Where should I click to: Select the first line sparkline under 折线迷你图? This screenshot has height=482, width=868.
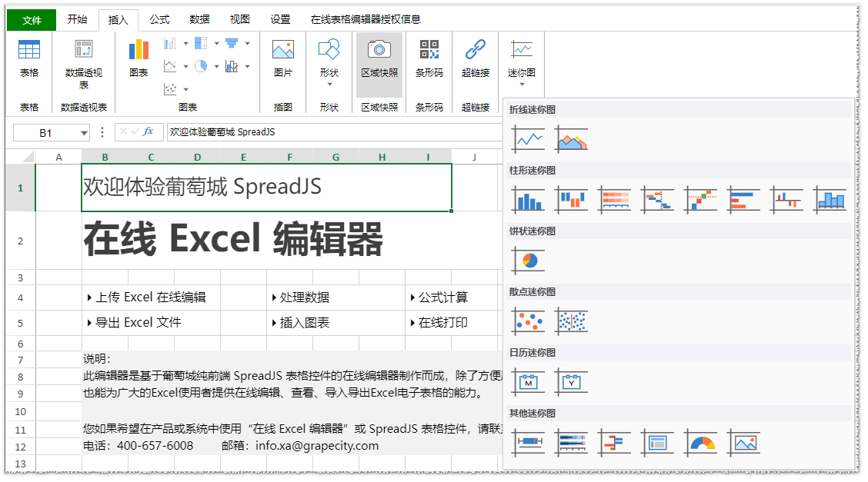pyautogui.click(x=528, y=138)
